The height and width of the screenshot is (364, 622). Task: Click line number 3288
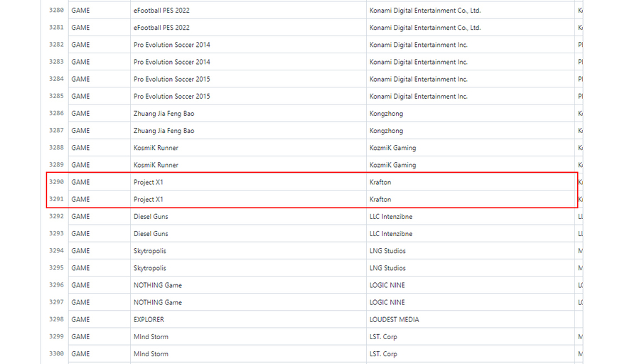pos(56,147)
